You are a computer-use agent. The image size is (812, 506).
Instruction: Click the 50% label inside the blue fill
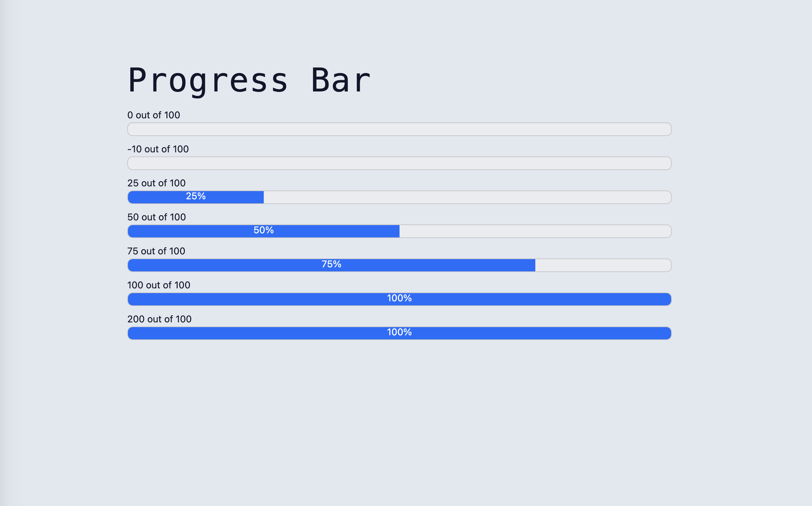263,230
